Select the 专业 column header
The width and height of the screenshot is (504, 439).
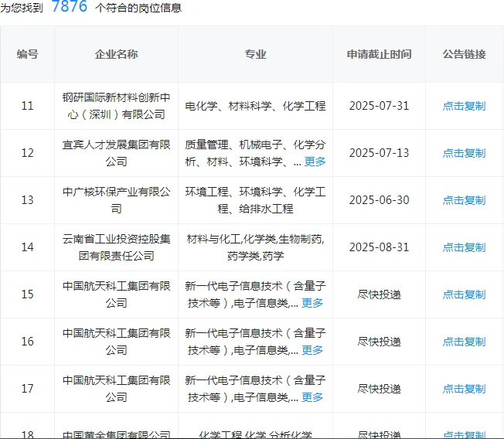point(256,54)
